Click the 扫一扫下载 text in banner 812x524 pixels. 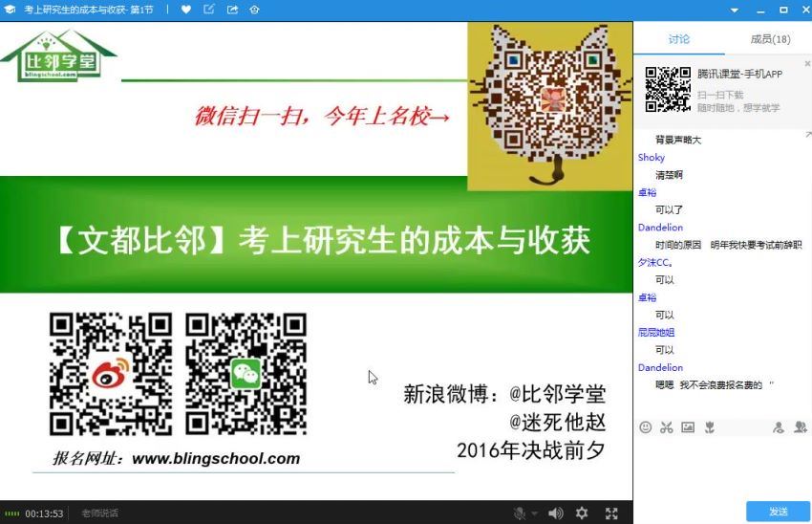coord(720,95)
